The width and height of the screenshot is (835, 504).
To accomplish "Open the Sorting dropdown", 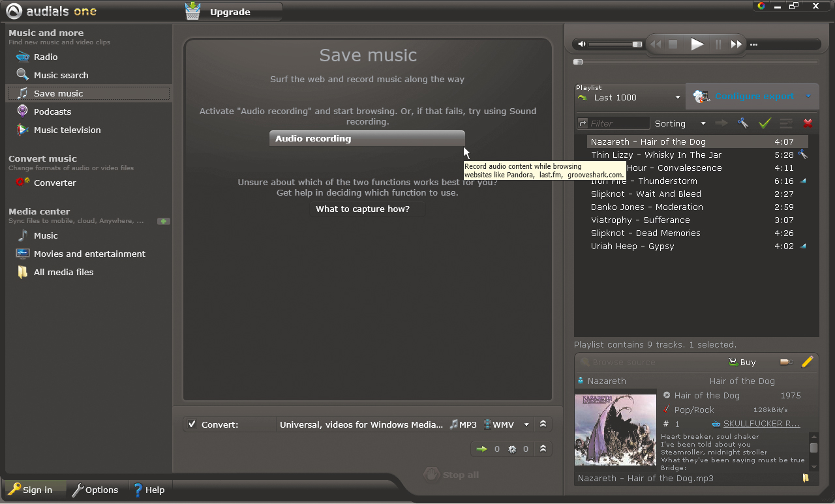I will click(x=703, y=123).
